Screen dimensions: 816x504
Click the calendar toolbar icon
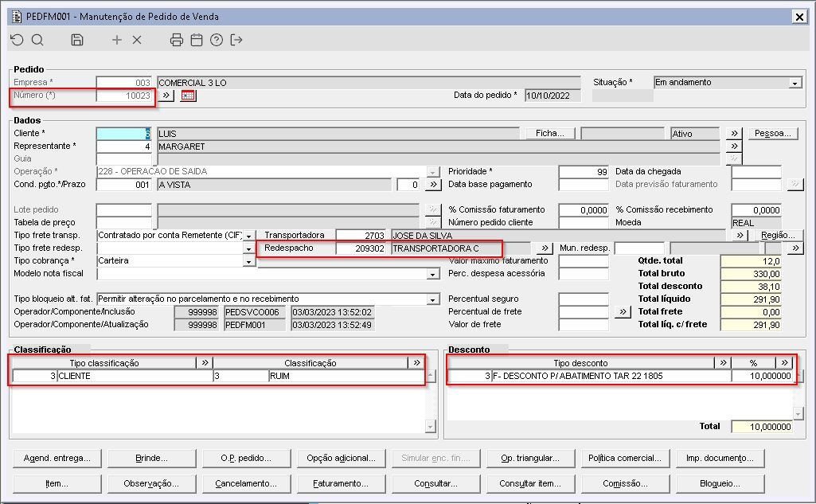point(197,40)
